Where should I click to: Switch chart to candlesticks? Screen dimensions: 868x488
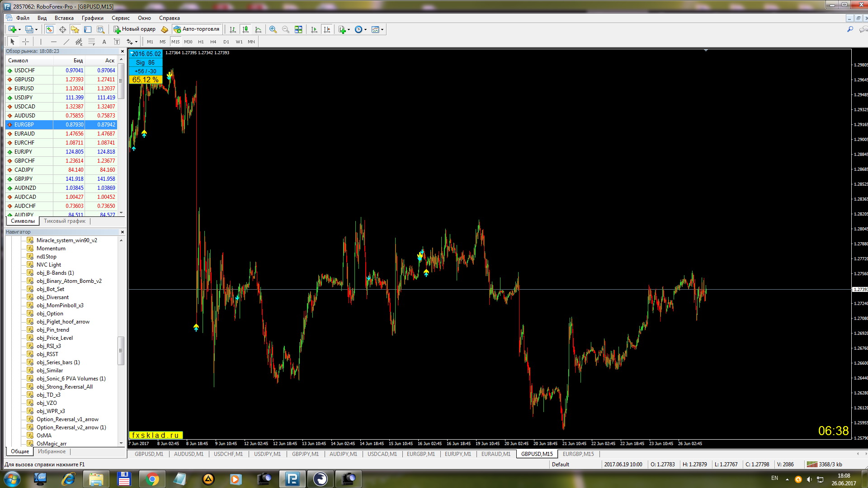[x=245, y=29]
